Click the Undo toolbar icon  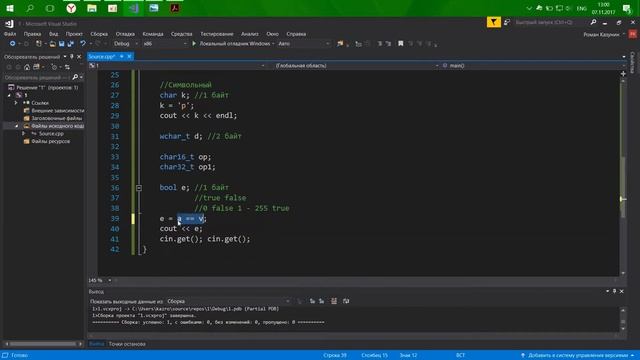coord(83,44)
